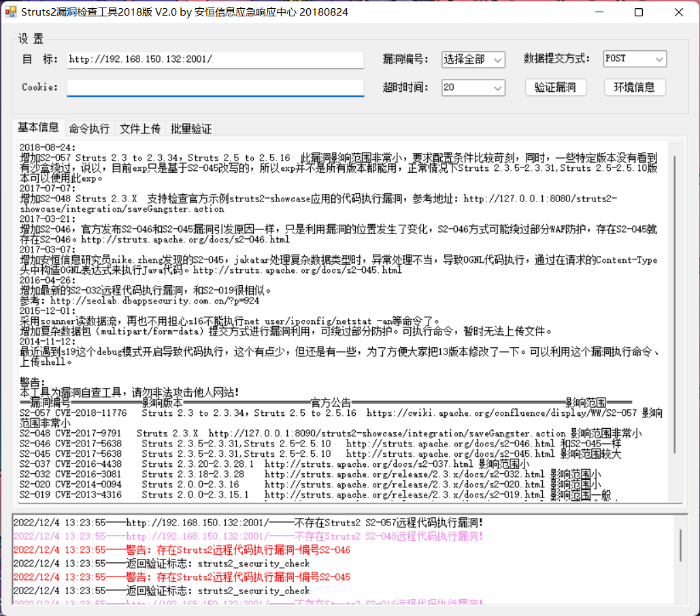
Task: Click the S2-057 CVE-2018-11776 row
Action: pos(341,418)
